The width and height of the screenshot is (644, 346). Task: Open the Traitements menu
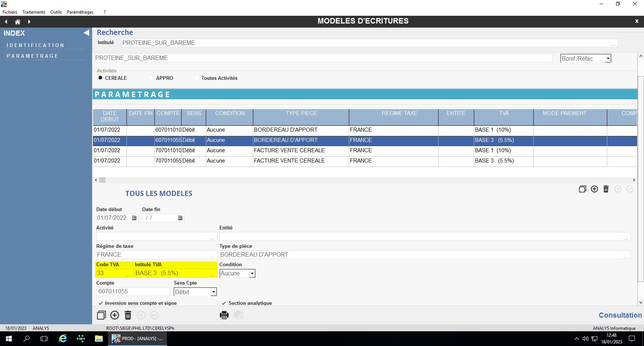pos(34,12)
